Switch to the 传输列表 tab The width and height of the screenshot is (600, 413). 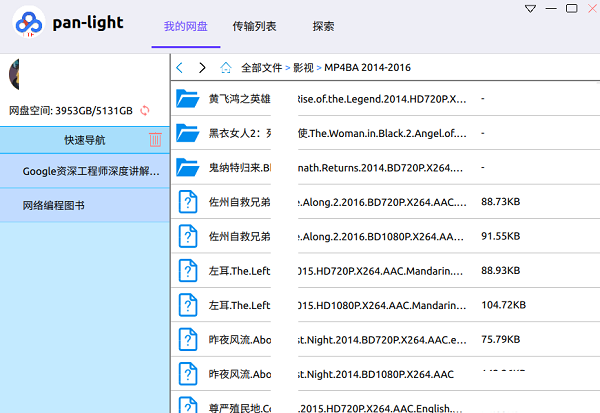(x=254, y=26)
